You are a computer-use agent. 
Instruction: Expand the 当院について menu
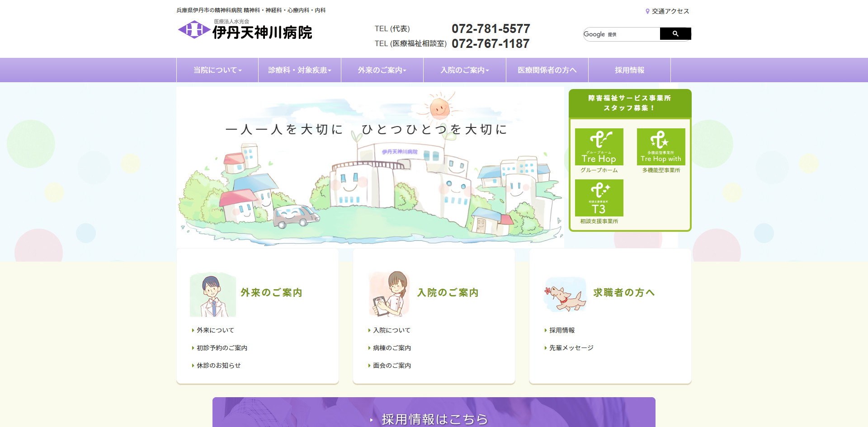pos(217,70)
